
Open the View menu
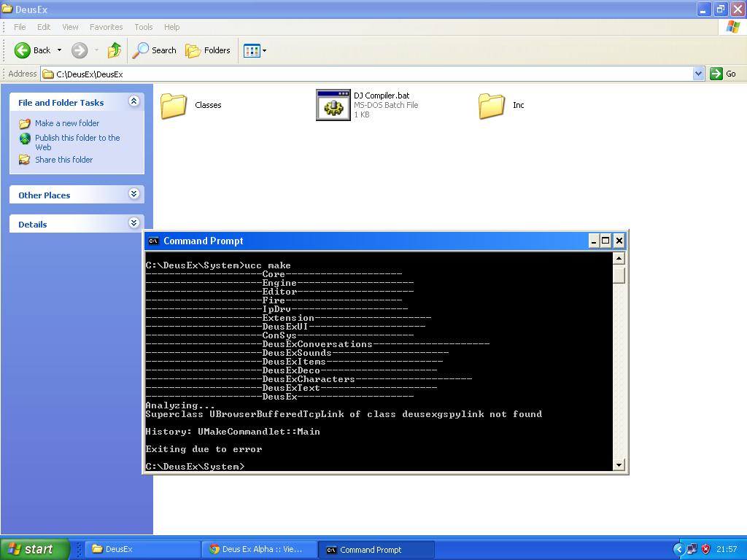click(71, 27)
